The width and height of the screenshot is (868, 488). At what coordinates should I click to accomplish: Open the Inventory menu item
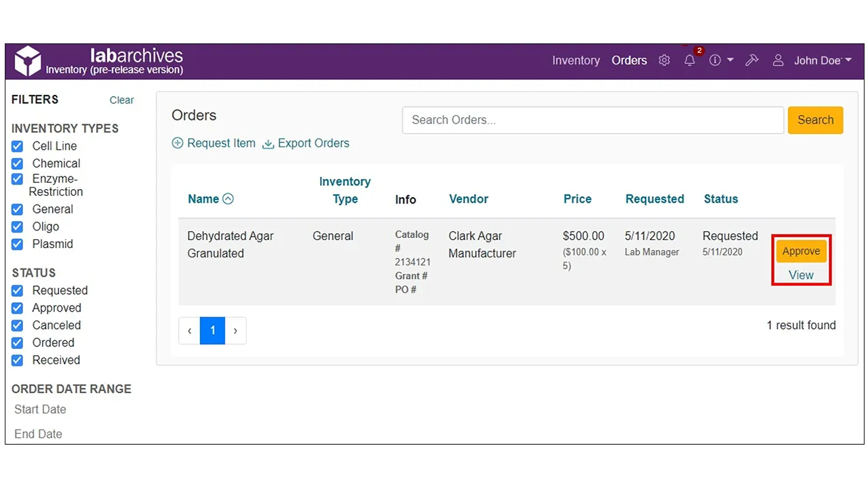point(576,60)
